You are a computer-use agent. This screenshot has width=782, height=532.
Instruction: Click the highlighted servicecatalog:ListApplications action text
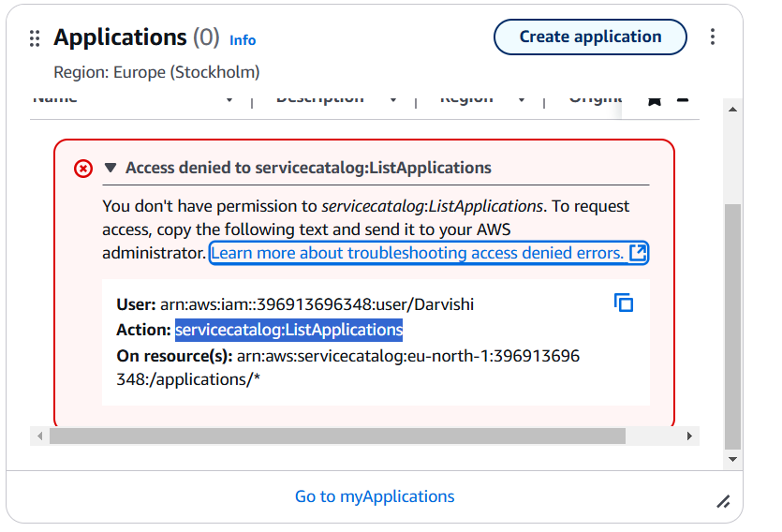(288, 330)
